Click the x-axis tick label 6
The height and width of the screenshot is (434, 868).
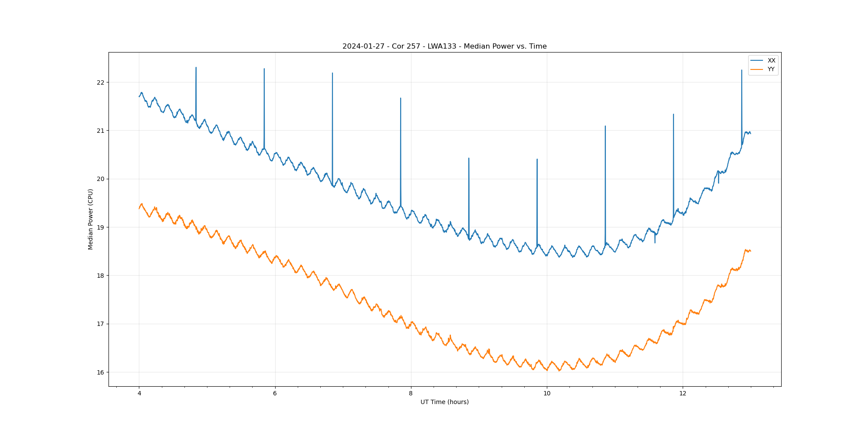coord(275,394)
